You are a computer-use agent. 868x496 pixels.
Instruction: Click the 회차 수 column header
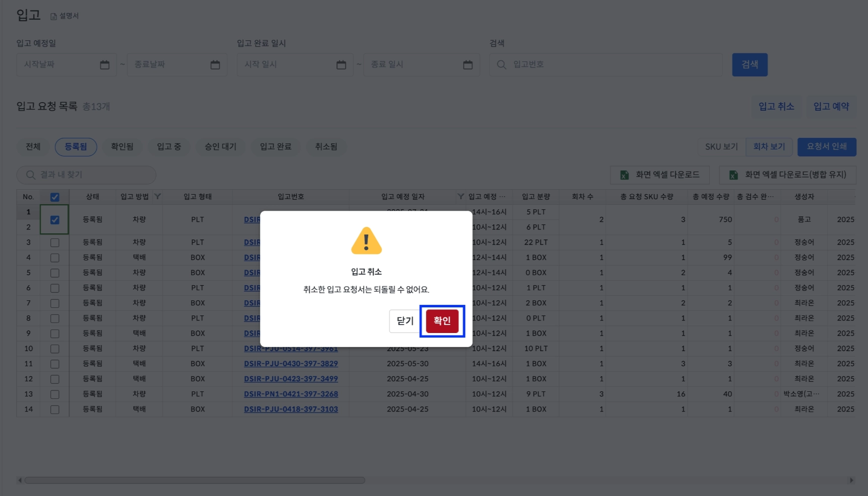tap(582, 197)
